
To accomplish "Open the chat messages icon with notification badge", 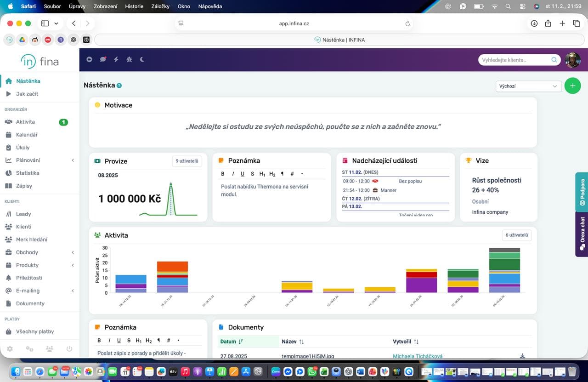I will point(103,59).
